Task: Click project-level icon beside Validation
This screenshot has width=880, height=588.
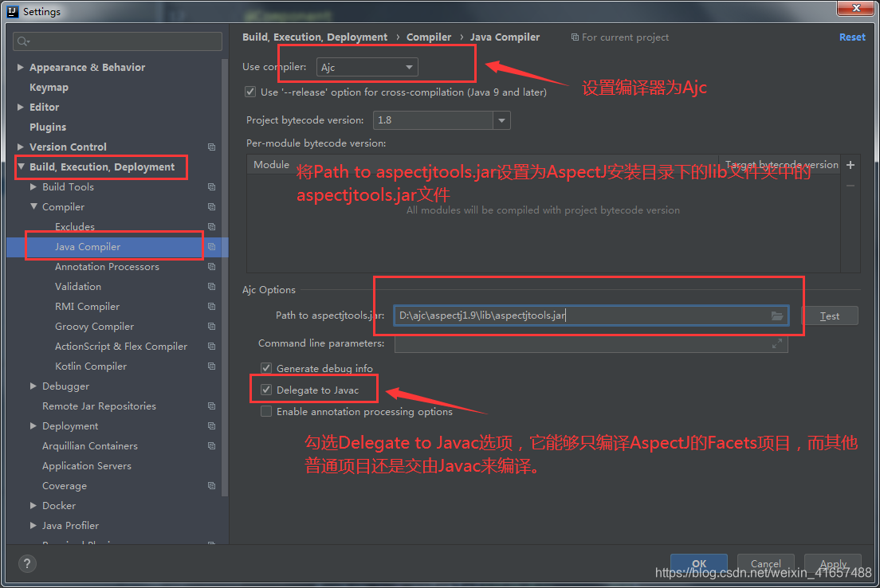Action: 211,287
